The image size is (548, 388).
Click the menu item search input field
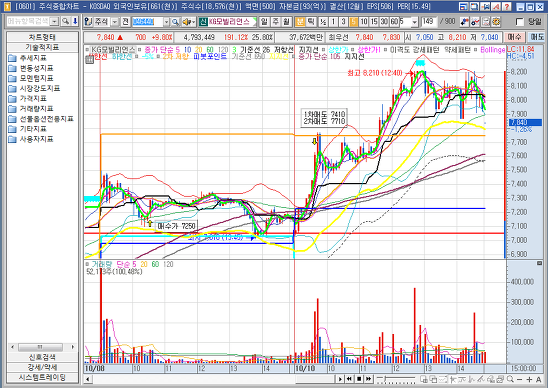coord(28,22)
